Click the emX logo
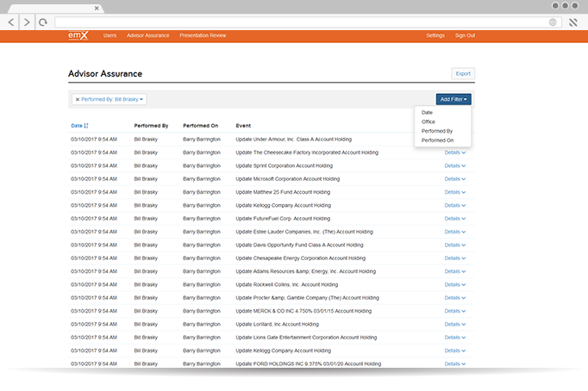Image resolution: width=588 pixels, height=391 pixels. coord(78,35)
